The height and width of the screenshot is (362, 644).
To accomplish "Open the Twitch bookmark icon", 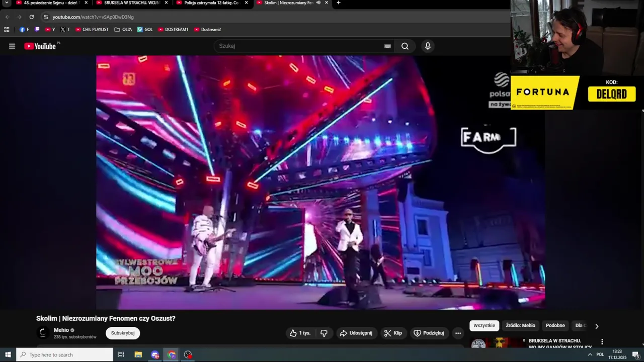I will [37, 30].
